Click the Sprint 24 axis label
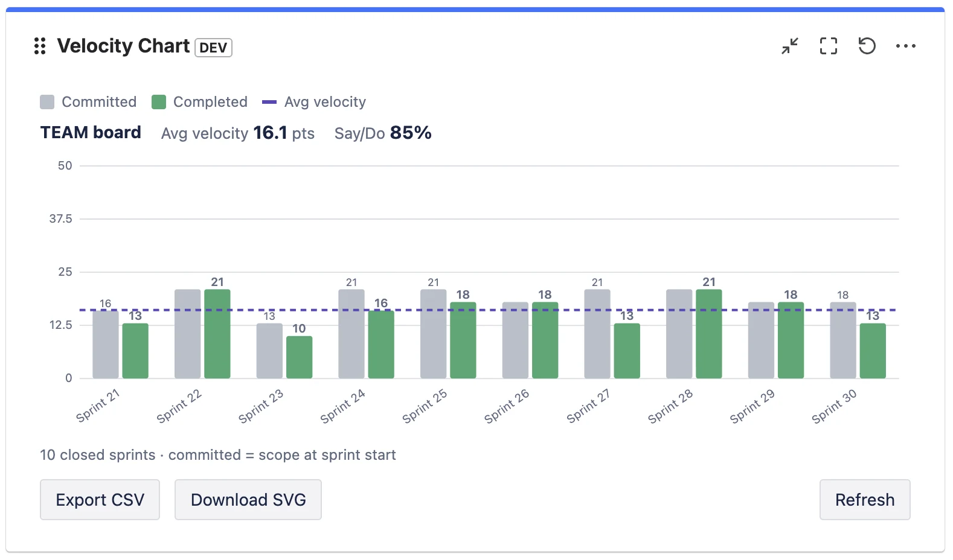The height and width of the screenshot is (560, 953). click(343, 406)
